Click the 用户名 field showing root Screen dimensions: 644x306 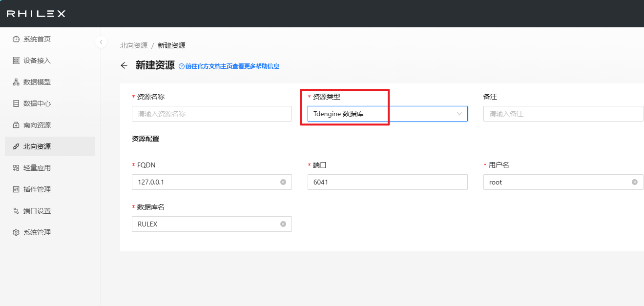point(563,182)
